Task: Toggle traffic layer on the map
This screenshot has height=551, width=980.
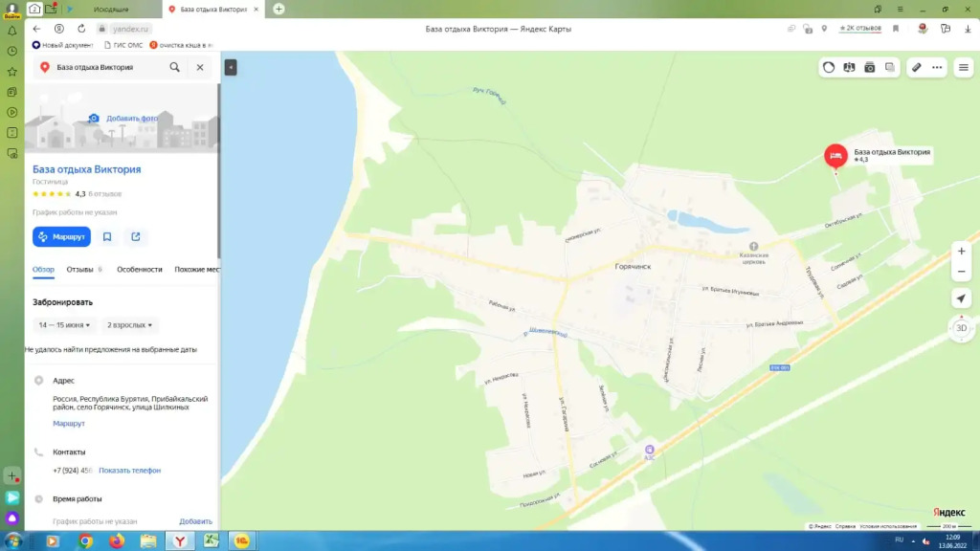Action: (829, 68)
